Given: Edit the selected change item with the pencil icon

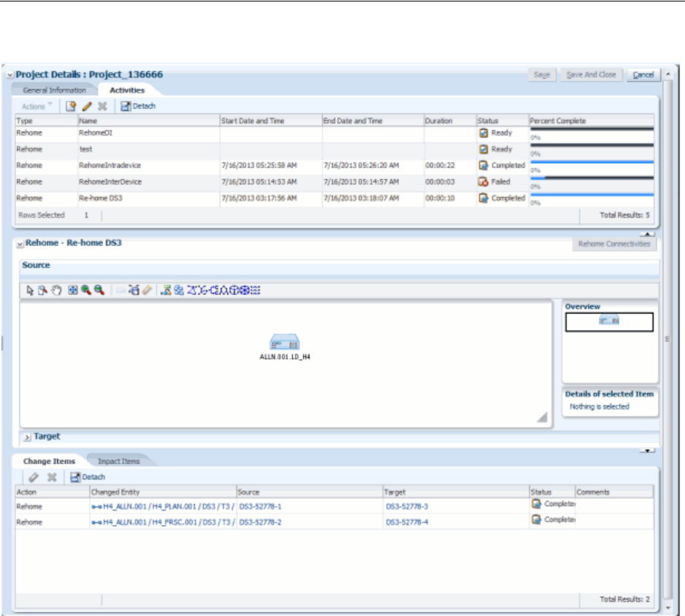Looking at the screenshot, I should point(33,477).
